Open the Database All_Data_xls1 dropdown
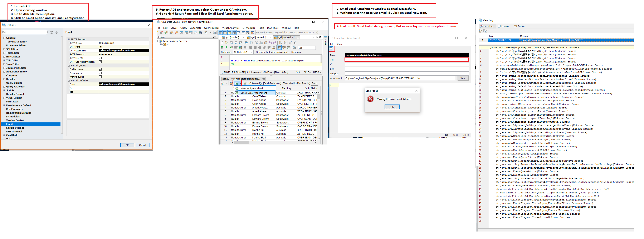The height and width of the screenshot is (239, 644). tap(243, 52)
